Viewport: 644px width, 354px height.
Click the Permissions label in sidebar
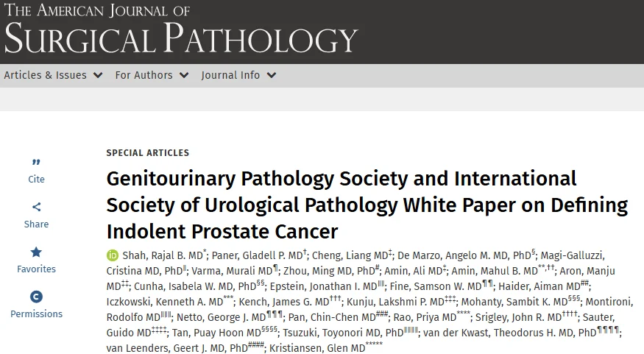coord(36,314)
